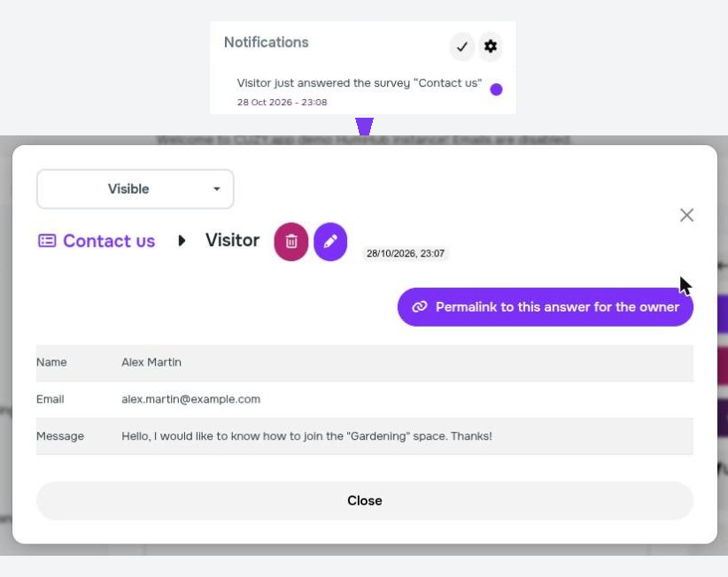Click the Name field label
Screen dimensions: 728x577
[x=51, y=362]
